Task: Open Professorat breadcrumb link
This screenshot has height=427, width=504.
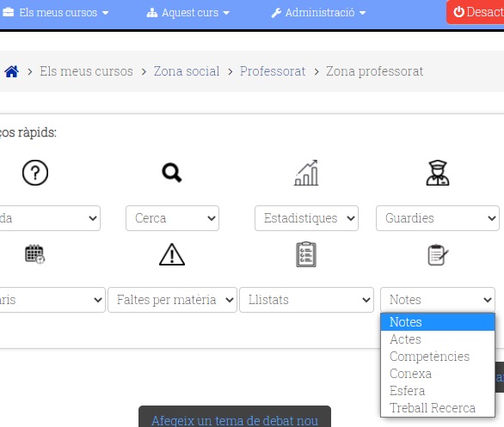Action: (x=273, y=71)
